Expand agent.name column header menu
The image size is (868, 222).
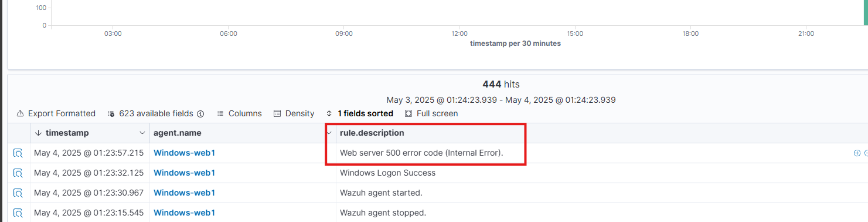[x=329, y=133]
